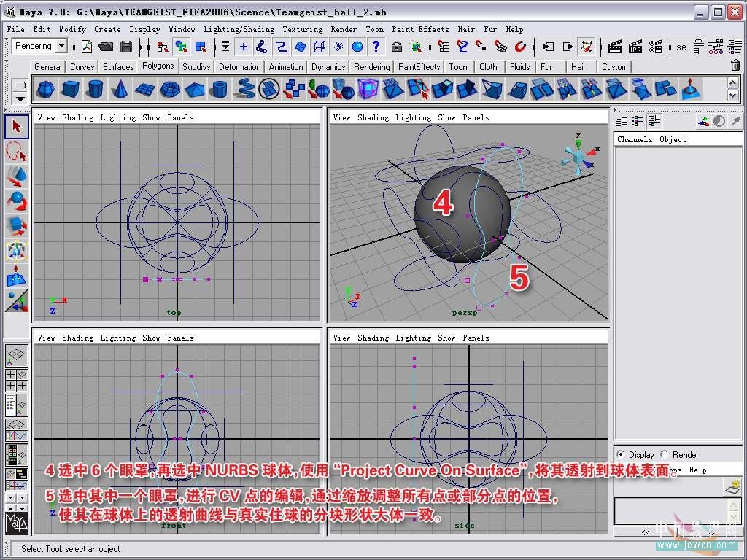Open the Paint Effects menu
The width and height of the screenshot is (747, 560).
pos(420,29)
